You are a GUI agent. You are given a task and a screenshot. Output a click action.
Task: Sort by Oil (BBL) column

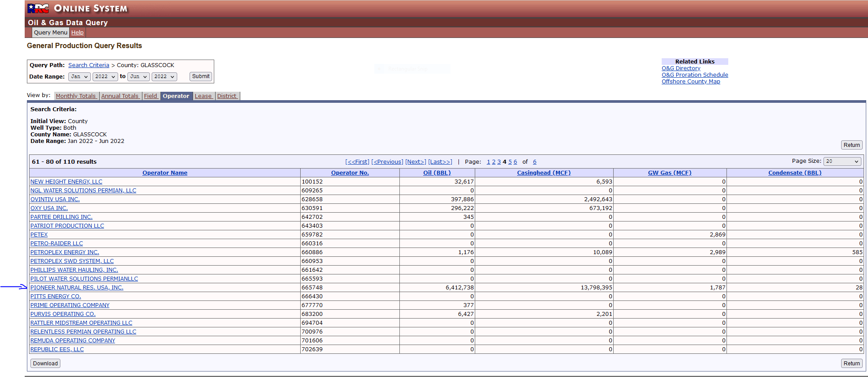(437, 173)
